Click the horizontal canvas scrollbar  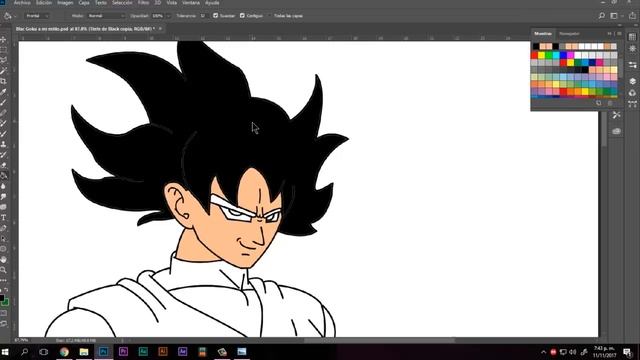(380, 340)
